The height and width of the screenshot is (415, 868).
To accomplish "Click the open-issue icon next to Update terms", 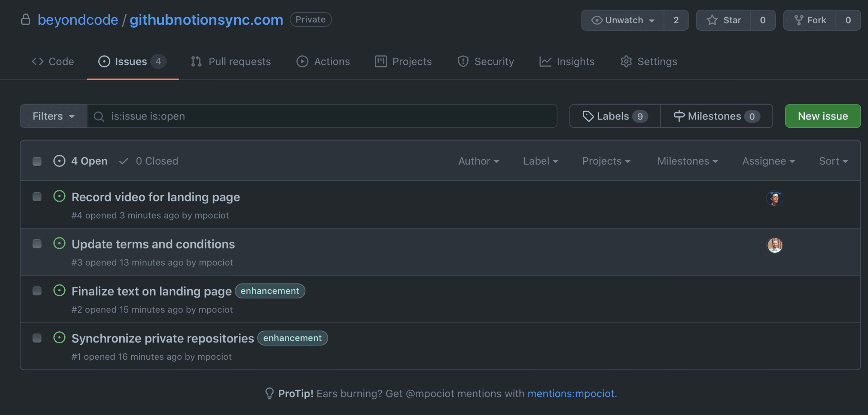I will coord(59,243).
